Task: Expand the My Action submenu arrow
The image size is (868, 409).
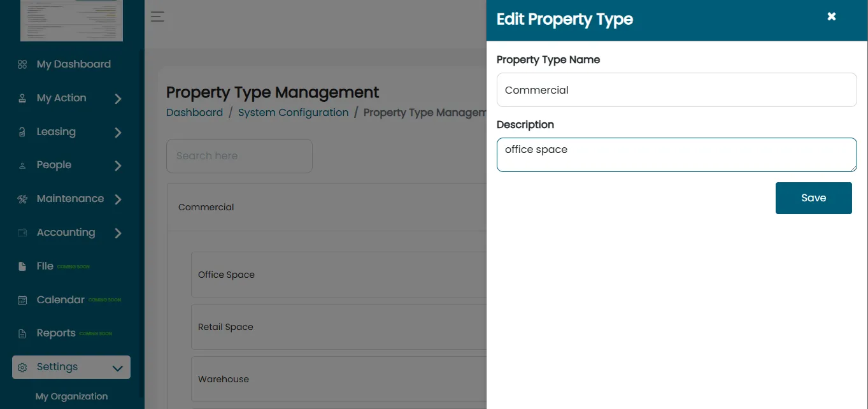Action: pyautogui.click(x=118, y=99)
